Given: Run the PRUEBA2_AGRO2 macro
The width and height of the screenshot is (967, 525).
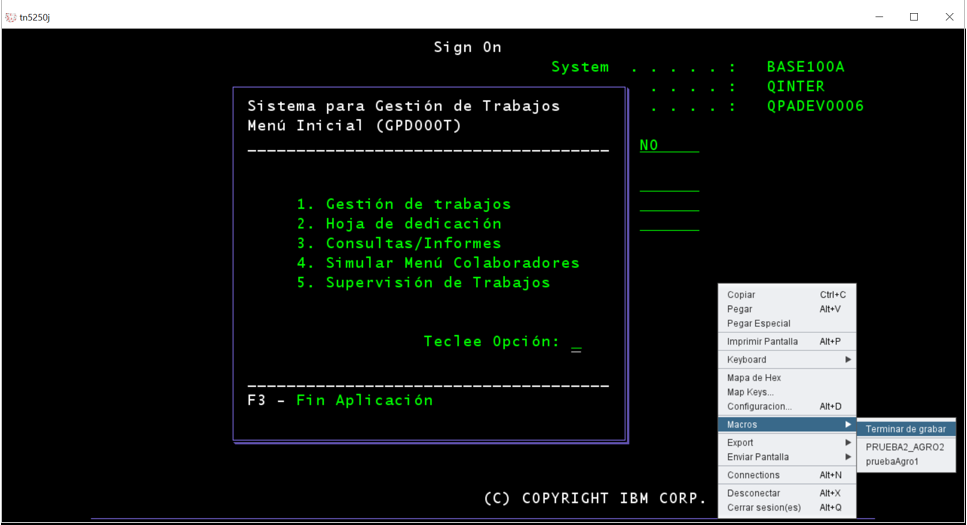Looking at the screenshot, I should [x=906, y=447].
